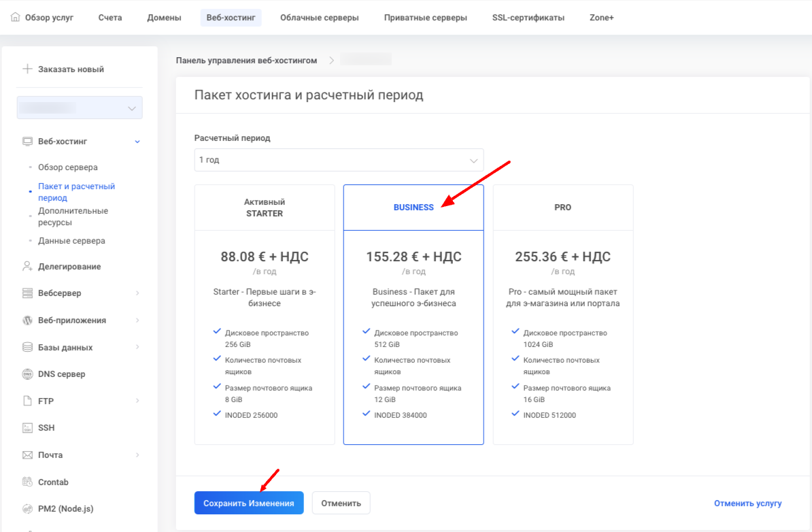Click the Базы данных database icon

point(28,348)
